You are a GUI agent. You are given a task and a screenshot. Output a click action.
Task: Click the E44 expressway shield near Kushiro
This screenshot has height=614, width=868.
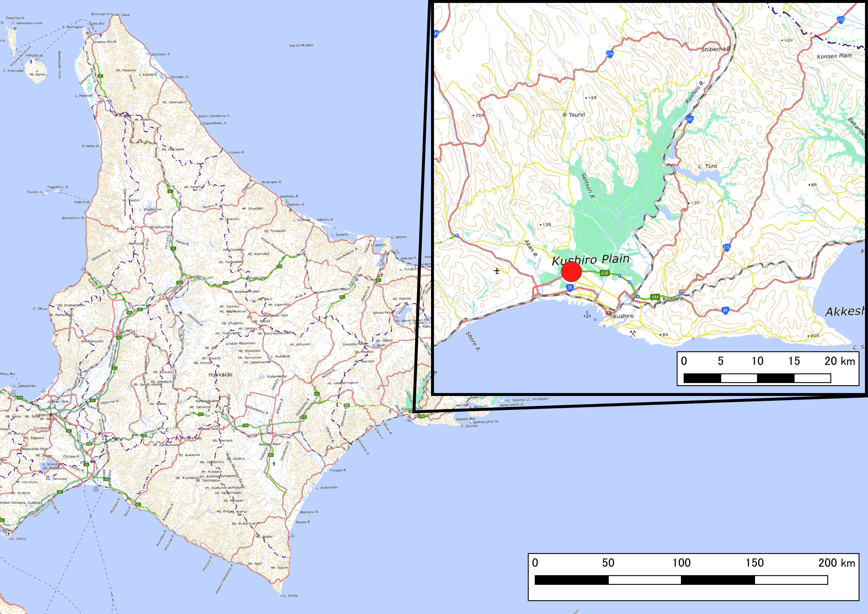click(655, 298)
